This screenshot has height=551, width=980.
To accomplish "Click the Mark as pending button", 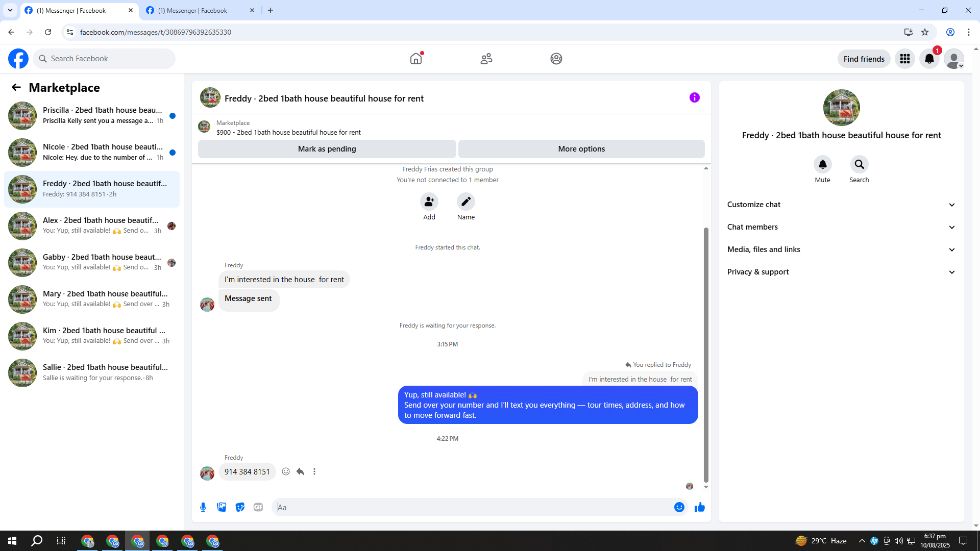I will click(x=327, y=149).
